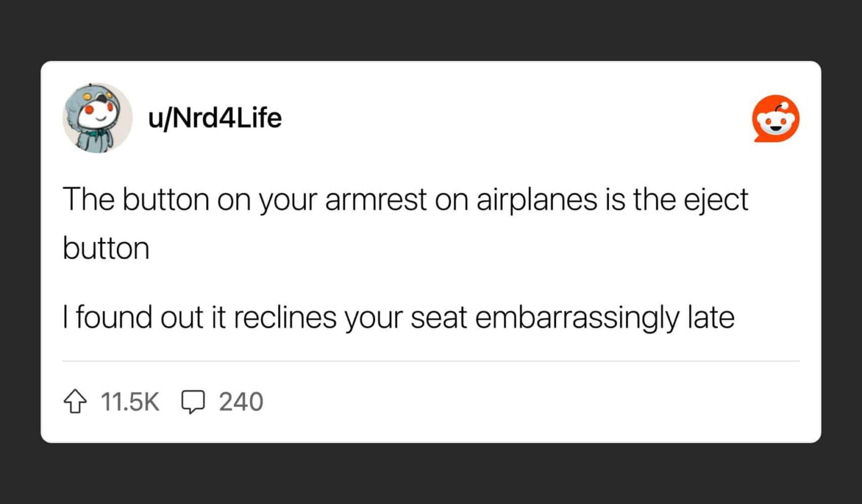Image resolution: width=862 pixels, height=504 pixels.
Task: Click the 240 comments count
Action: pos(241,402)
